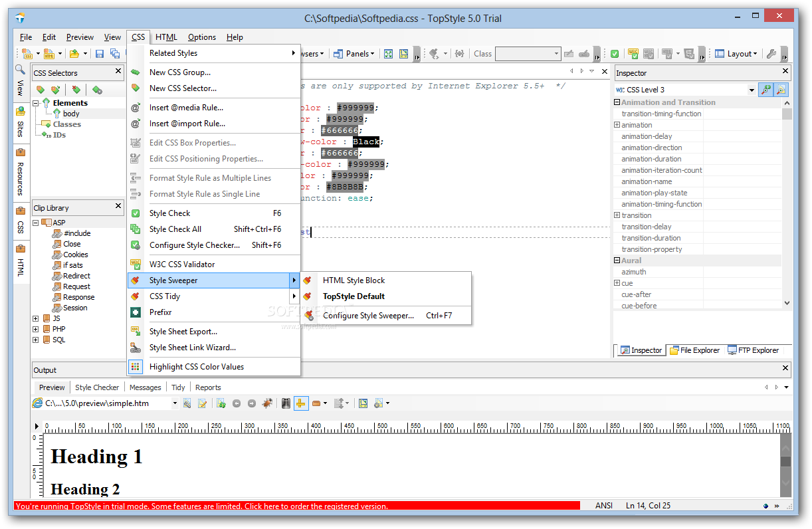Open the preview file path dropdown

click(x=175, y=403)
